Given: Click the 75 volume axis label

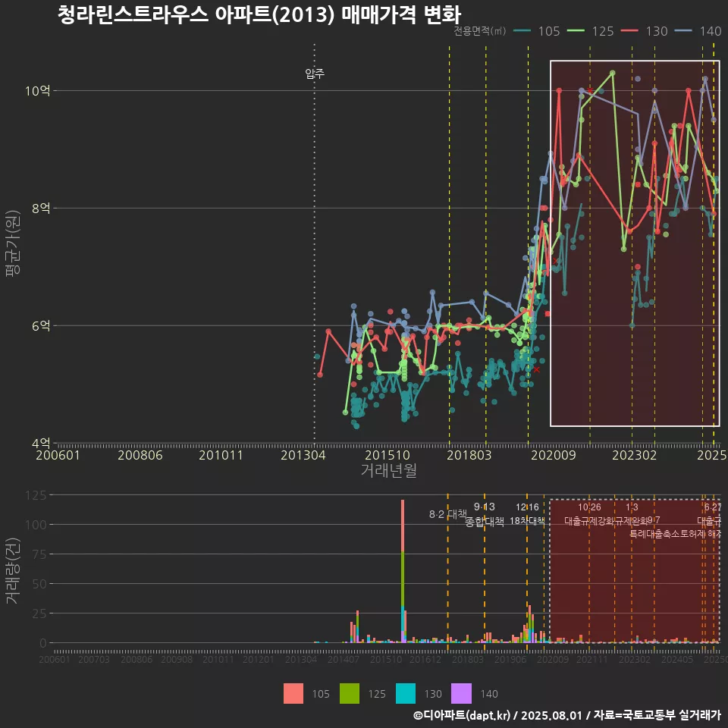Looking at the screenshot, I should [39, 554].
